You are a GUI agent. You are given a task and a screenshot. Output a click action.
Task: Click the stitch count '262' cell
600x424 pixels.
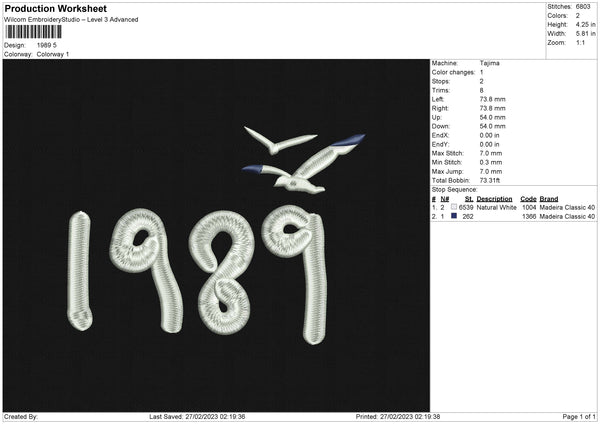pos(468,217)
